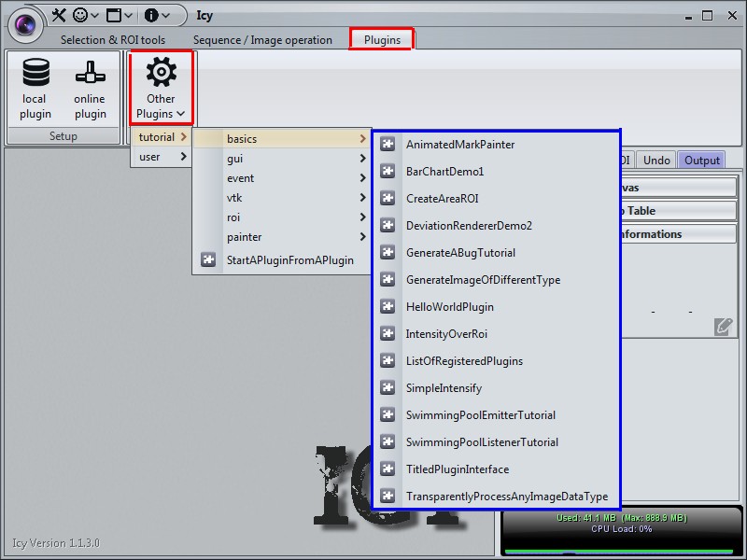Expand the event submenu arrow
747x560 pixels.
(362, 178)
